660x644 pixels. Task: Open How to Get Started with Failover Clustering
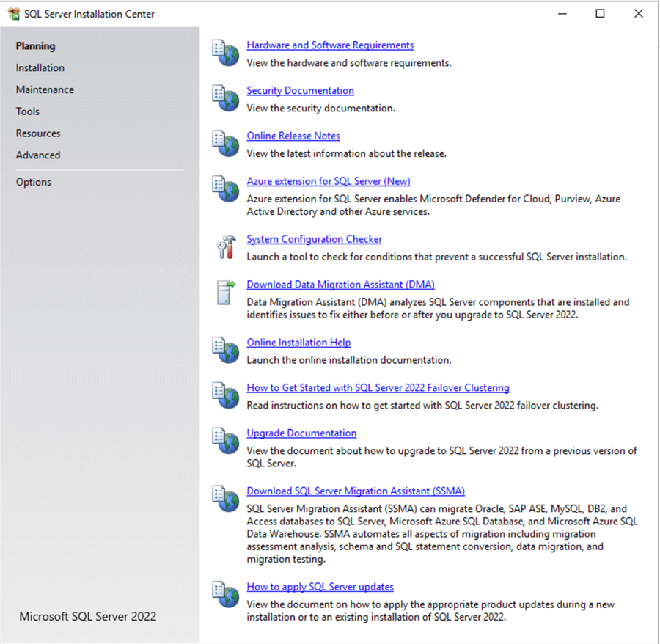point(378,387)
